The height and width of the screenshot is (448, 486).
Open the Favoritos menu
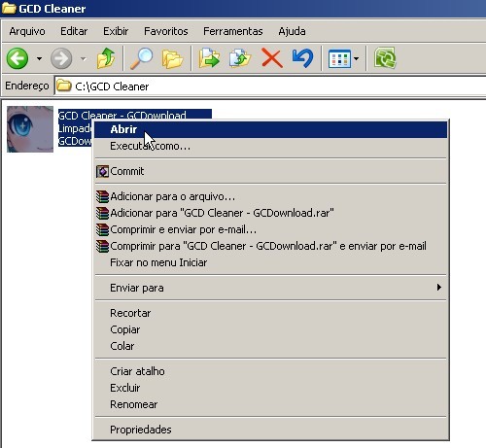tap(166, 31)
